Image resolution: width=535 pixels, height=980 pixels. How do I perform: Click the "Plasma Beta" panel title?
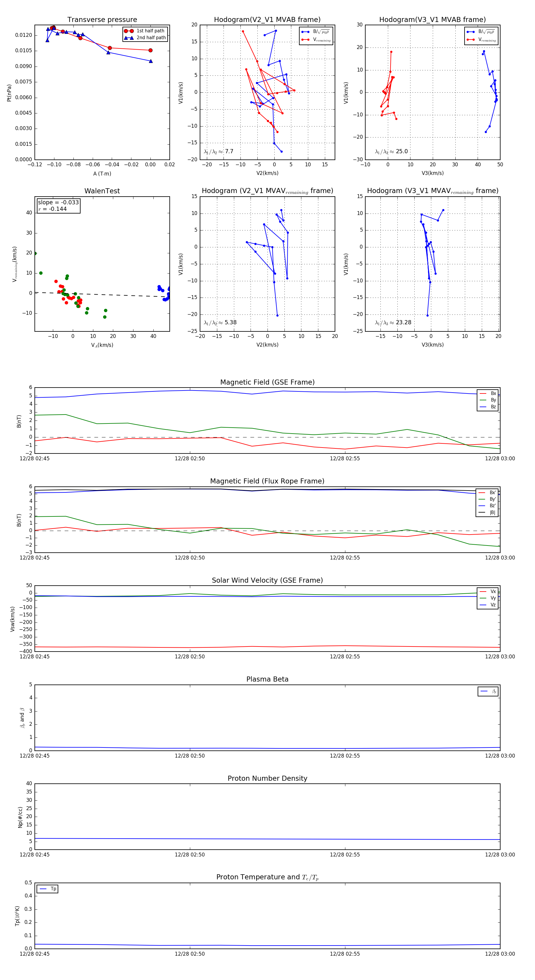coord(267,679)
